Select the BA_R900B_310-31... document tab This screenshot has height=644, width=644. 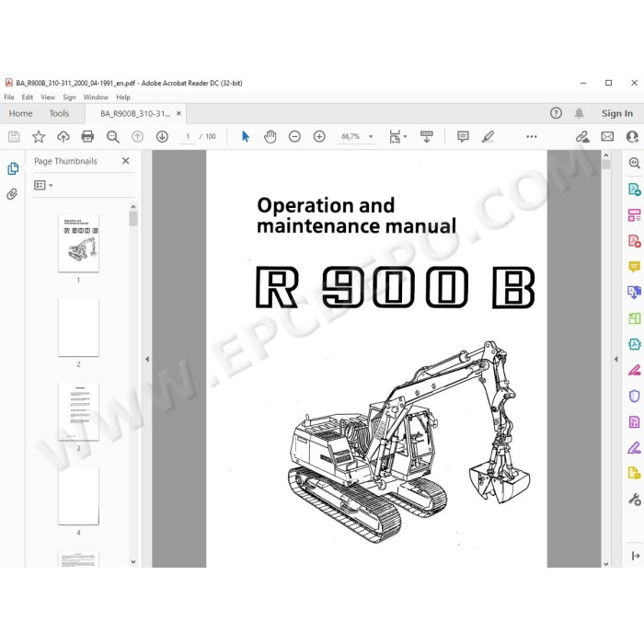(x=135, y=114)
